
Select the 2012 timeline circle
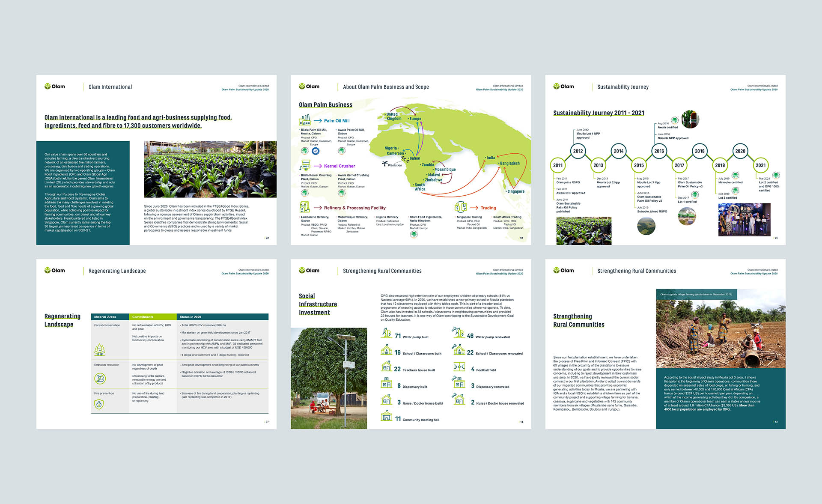(x=578, y=151)
